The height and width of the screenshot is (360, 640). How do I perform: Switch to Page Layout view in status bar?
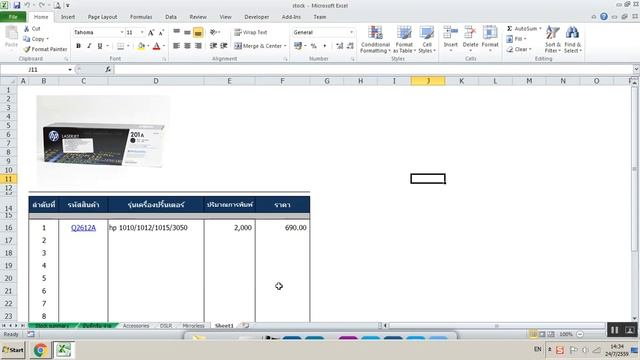tap(542, 334)
